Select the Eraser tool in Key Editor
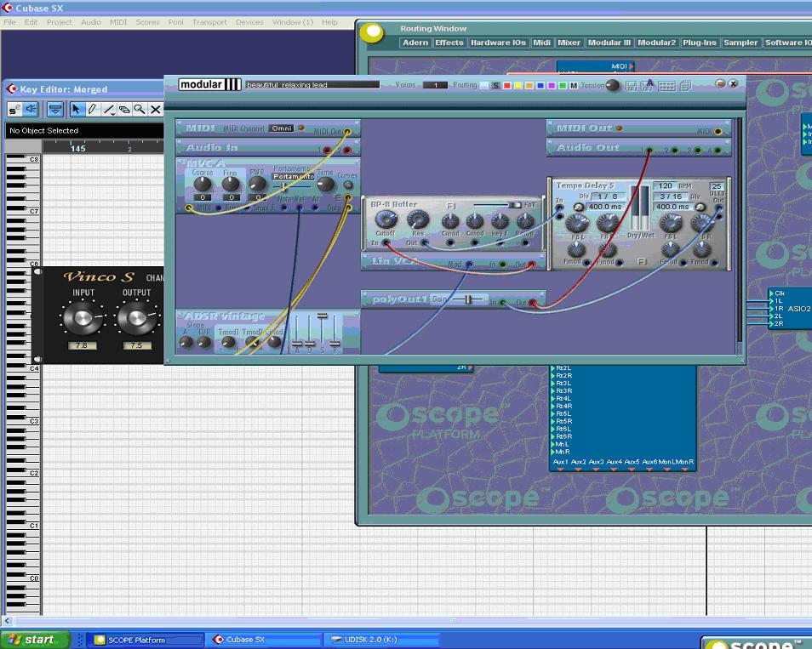The height and width of the screenshot is (649, 812). (x=123, y=109)
